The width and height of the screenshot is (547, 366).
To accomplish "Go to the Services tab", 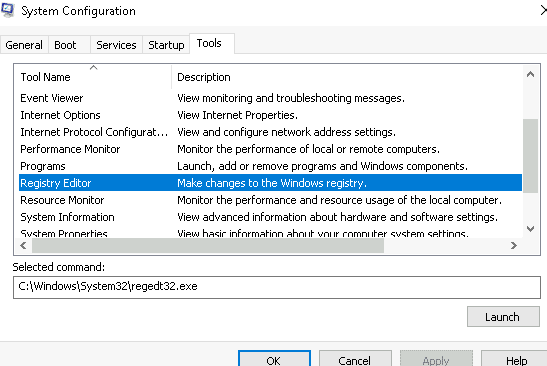I will pos(116,45).
